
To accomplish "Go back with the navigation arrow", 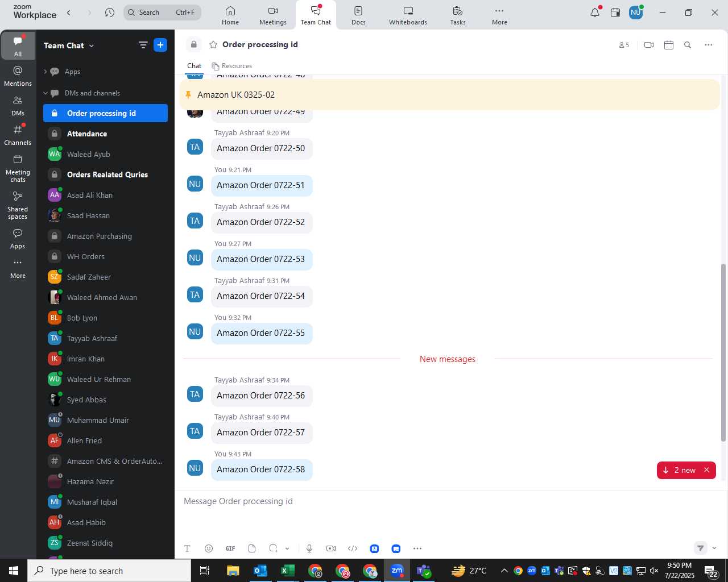I will (x=69, y=13).
